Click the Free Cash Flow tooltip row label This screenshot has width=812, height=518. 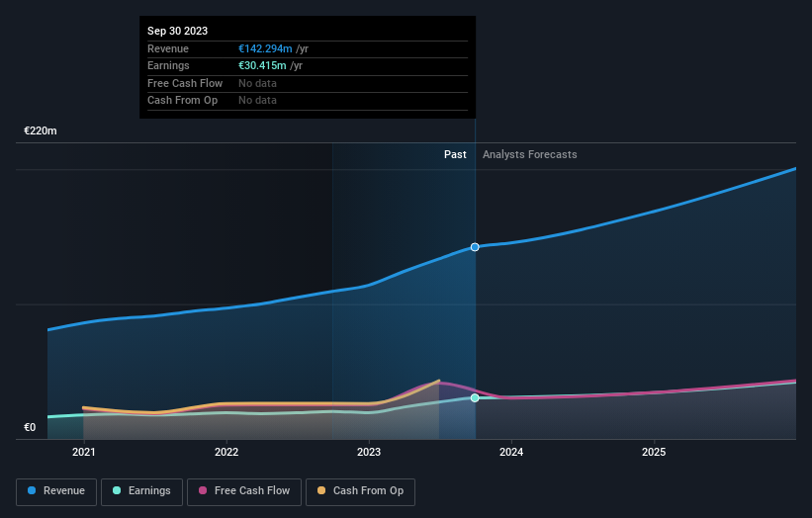tap(185, 83)
